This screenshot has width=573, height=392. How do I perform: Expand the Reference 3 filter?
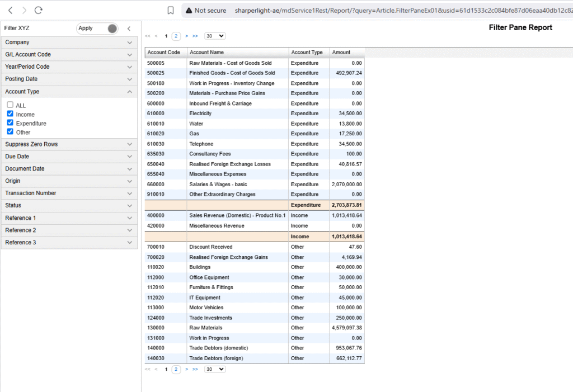click(69, 243)
